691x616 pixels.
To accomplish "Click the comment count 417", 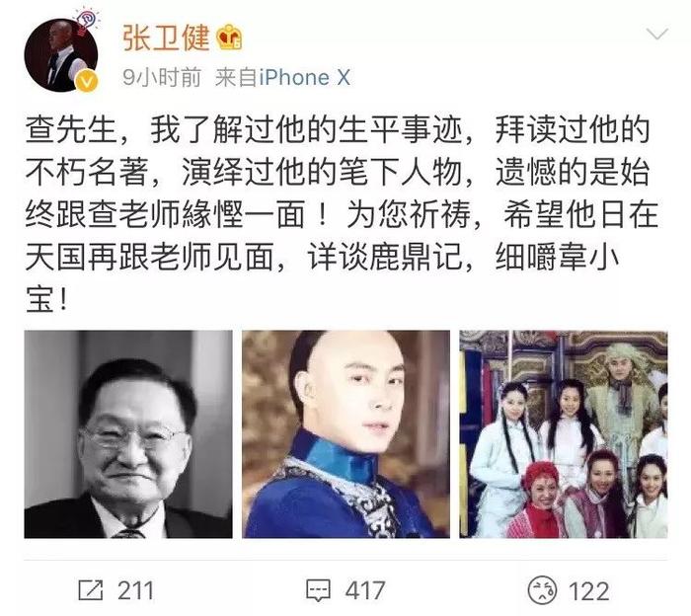I will [365, 590].
